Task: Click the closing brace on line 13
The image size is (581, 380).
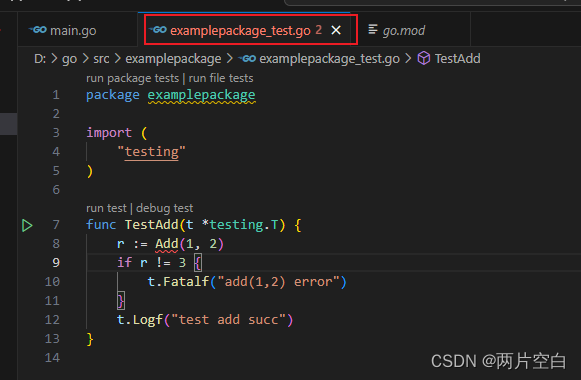Action: click(x=90, y=339)
